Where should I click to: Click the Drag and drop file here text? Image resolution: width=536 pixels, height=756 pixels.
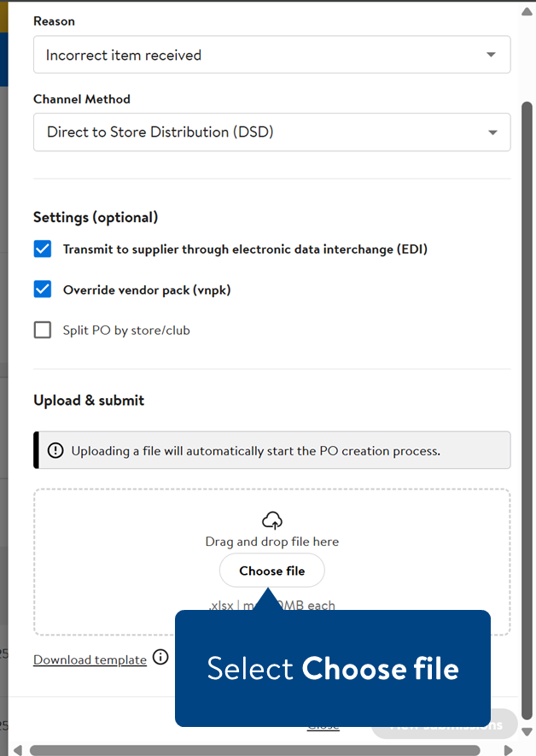272,542
